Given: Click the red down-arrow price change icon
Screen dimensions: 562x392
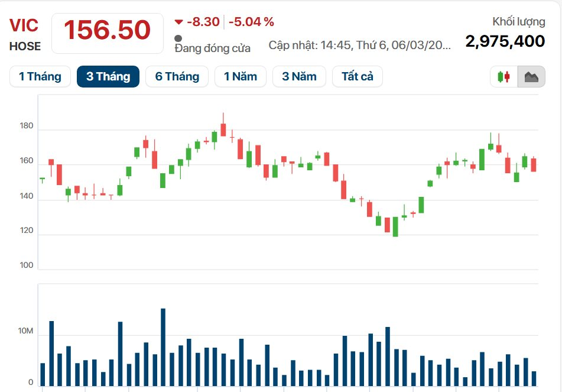Looking at the screenshot, I should click(178, 22).
